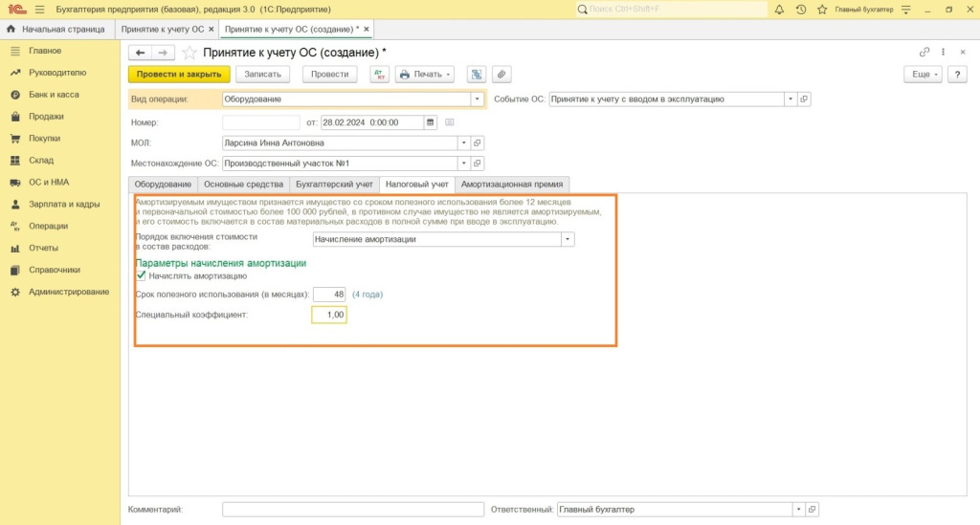Image resolution: width=980 pixels, height=525 pixels.
Task: Get a link to this document
Action: tap(924, 53)
